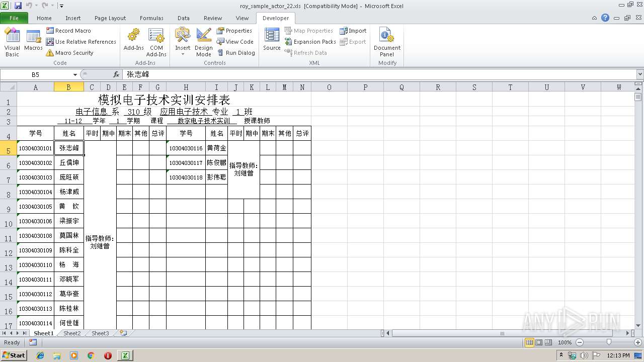Switch to Page Layout view
Image resolution: width=644 pixels, height=362 pixels.
(x=539, y=342)
